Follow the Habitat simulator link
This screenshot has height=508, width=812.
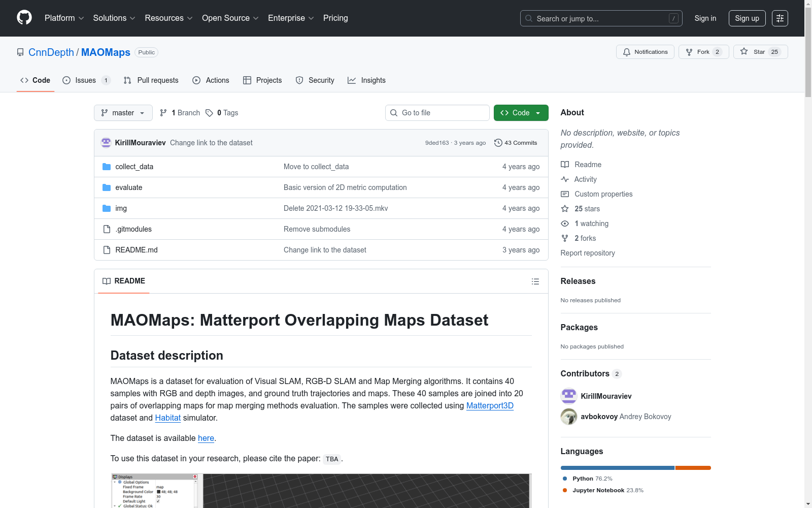coord(168,418)
